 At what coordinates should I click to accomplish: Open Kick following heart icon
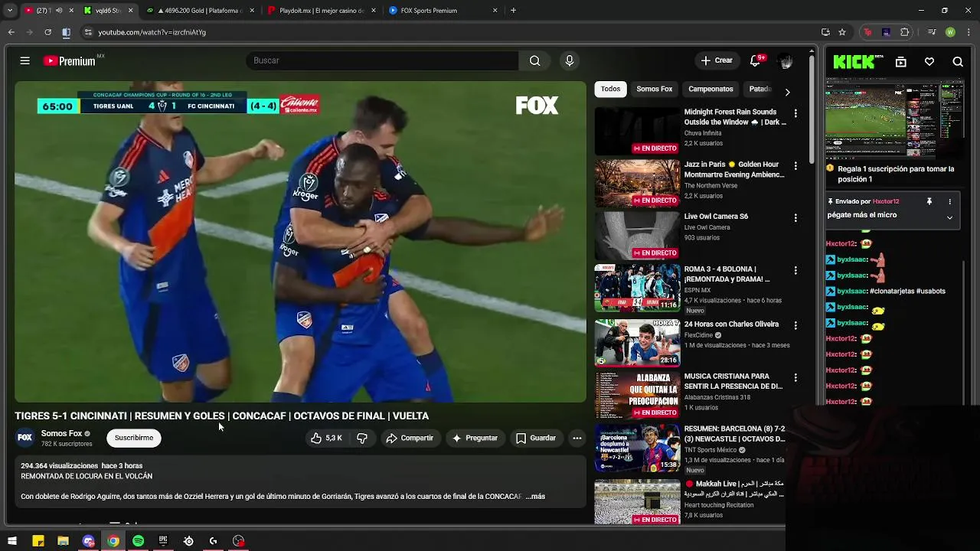coord(929,62)
